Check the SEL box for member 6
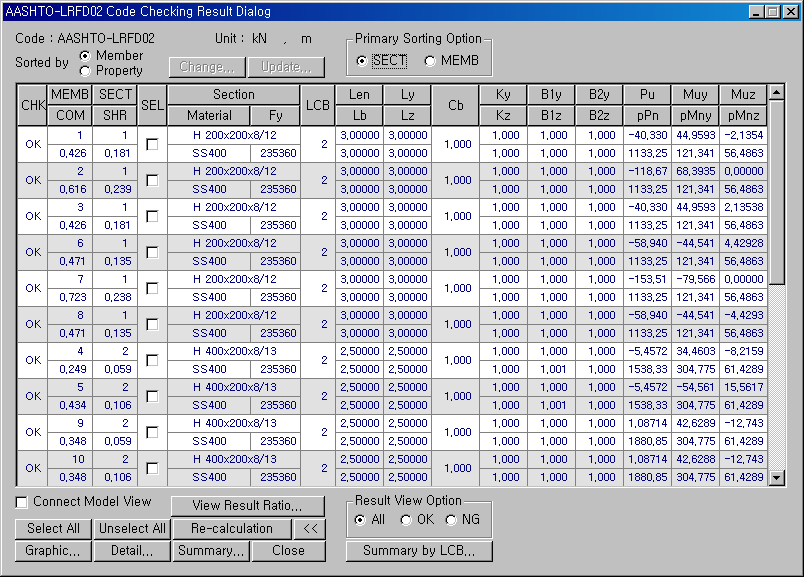This screenshot has height=577, width=804. point(152,252)
